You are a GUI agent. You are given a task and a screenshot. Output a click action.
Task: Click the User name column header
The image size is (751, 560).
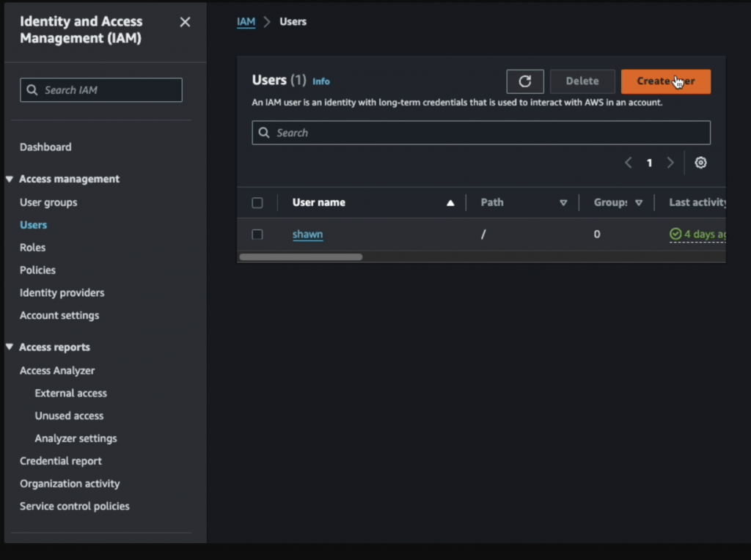point(318,202)
